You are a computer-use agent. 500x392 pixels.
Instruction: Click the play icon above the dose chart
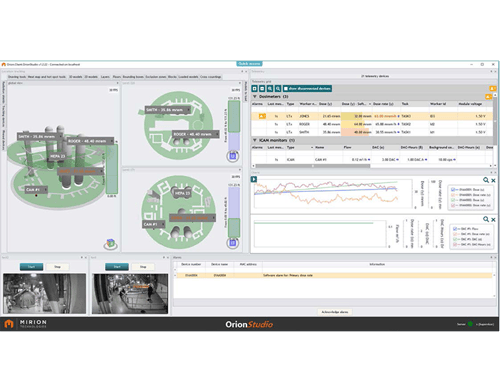click(254, 179)
